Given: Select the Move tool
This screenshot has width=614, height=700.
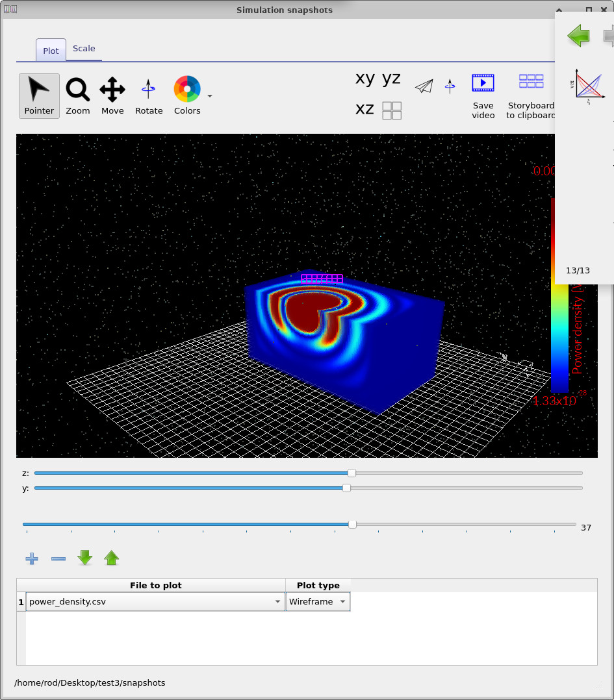Looking at the screenshot, I should pos(112,95).
